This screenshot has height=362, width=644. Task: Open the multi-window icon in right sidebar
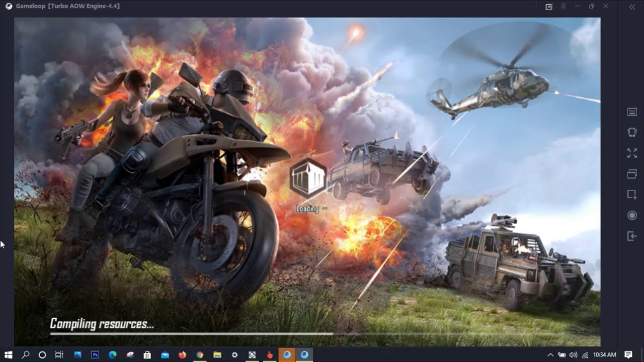click(x=632, y=174)
